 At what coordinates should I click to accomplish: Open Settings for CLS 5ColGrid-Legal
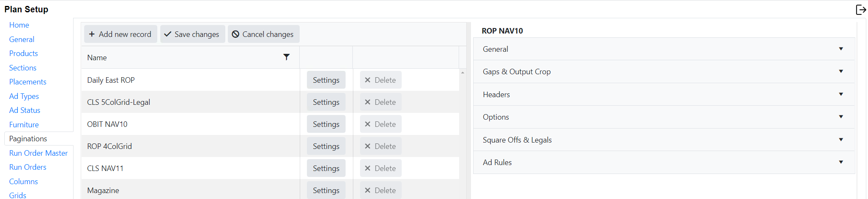click(326, 102)
